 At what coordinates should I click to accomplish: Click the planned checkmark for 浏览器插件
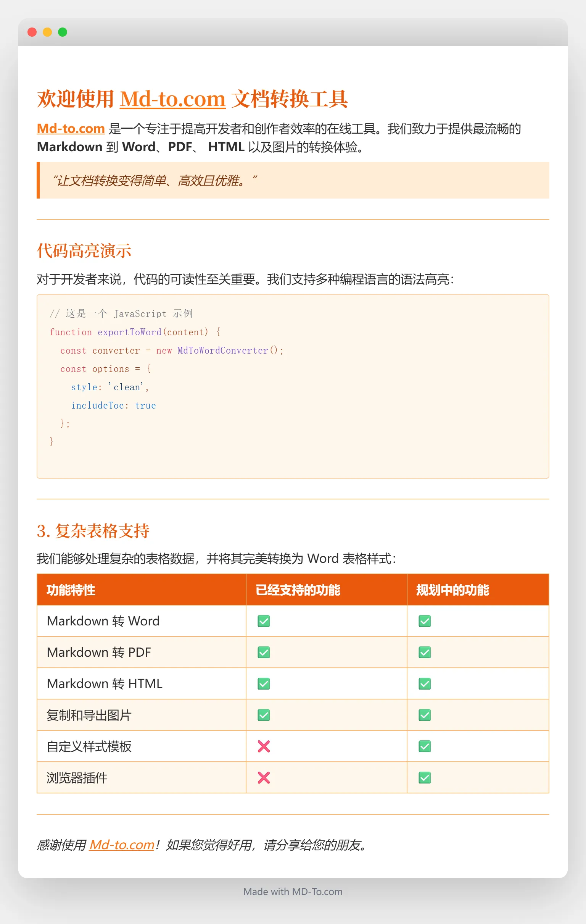point(425,777)
